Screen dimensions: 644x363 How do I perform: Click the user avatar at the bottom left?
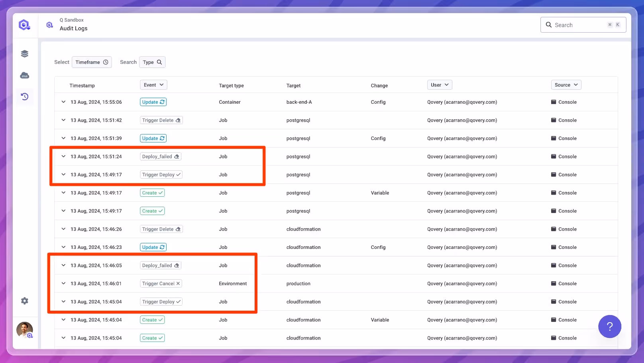(x=24, y=330)
